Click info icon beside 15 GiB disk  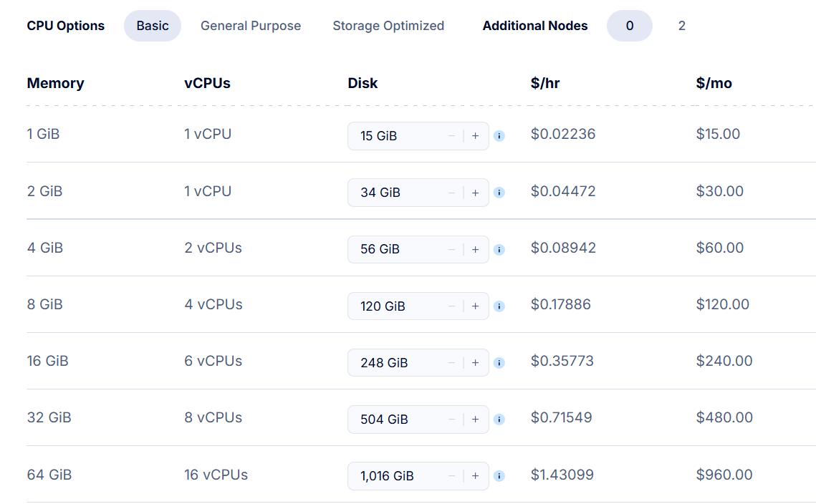[499, 136]
